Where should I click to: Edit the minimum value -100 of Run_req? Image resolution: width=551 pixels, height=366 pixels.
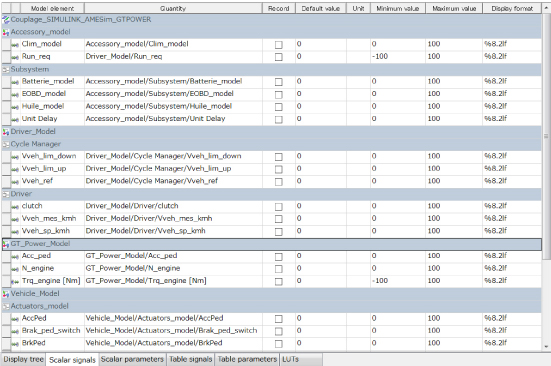(x=398, y=57)
